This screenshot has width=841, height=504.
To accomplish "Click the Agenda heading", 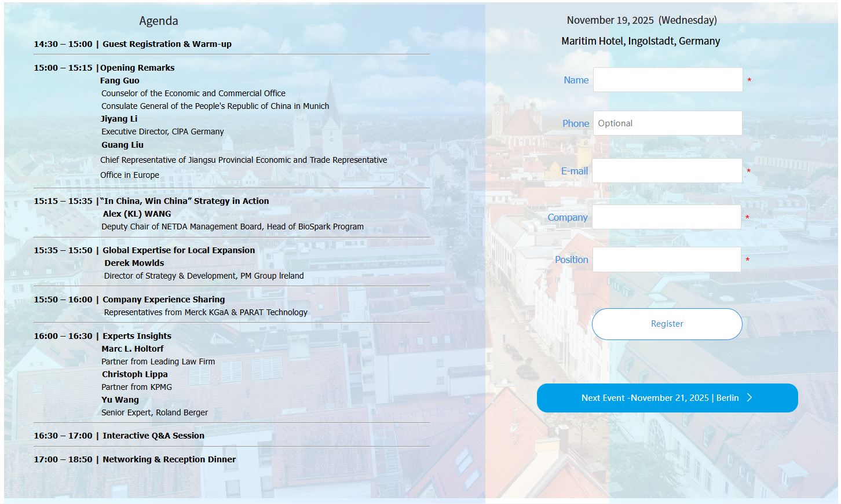I will (x=159, y=21).
